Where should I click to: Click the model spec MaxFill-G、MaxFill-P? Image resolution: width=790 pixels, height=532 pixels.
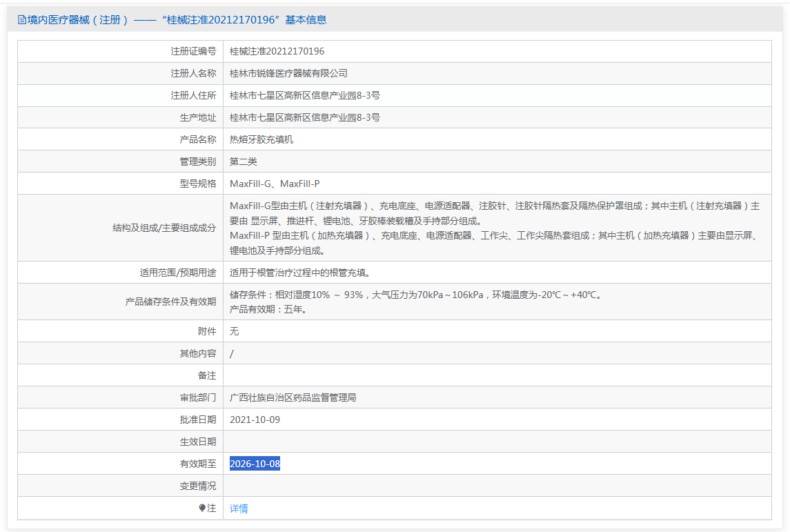[x=275, y=184]
